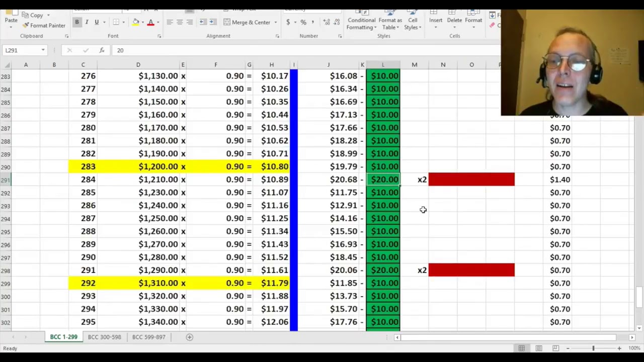
Task: Toggle Underline formatting button
Action: coord(96,22)
